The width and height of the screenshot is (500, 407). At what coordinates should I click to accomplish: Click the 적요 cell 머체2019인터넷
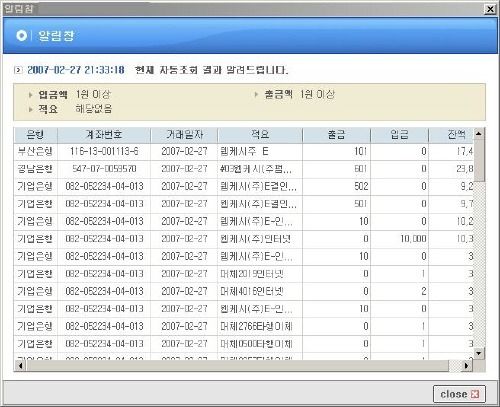point(260,274)
